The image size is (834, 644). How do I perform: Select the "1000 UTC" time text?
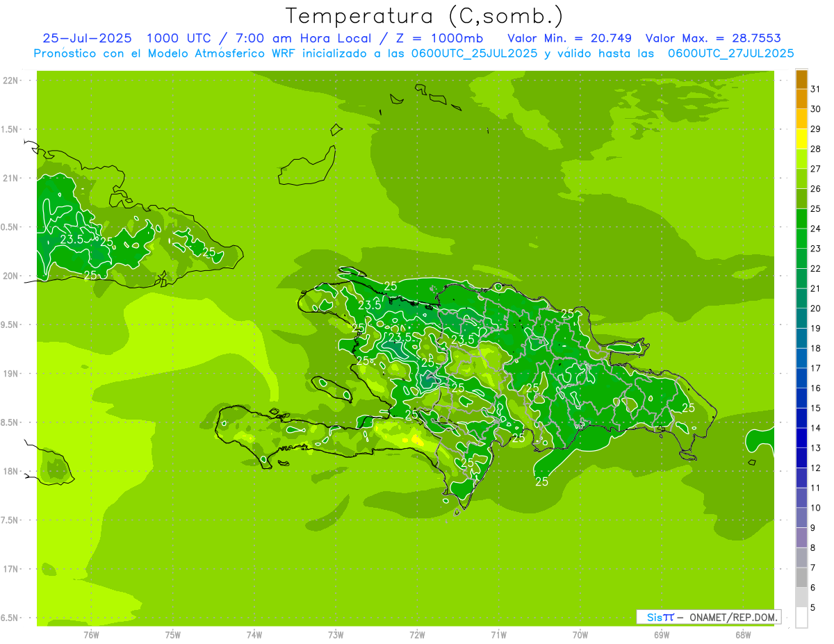[178, 38]
